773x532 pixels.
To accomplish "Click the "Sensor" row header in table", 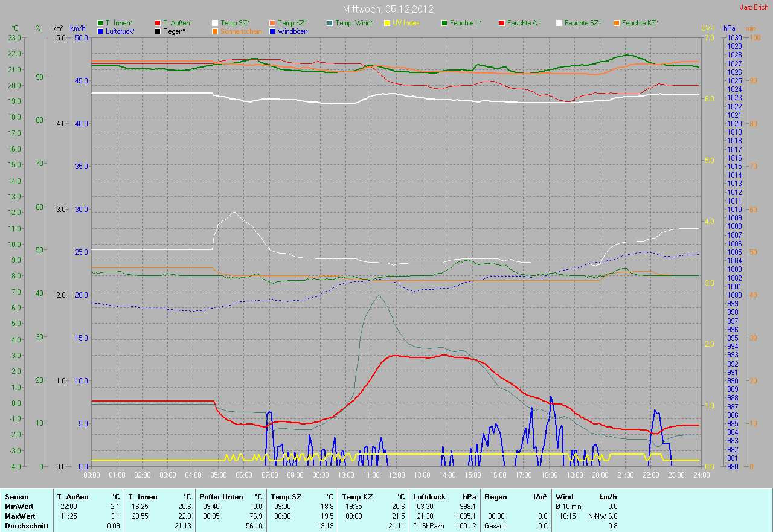I will (16, 497).
